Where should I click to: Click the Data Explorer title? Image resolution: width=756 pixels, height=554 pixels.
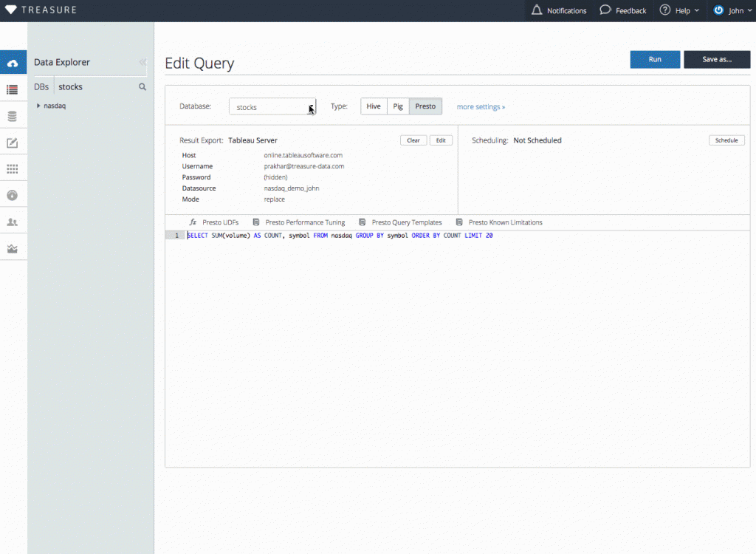(62, 62)
